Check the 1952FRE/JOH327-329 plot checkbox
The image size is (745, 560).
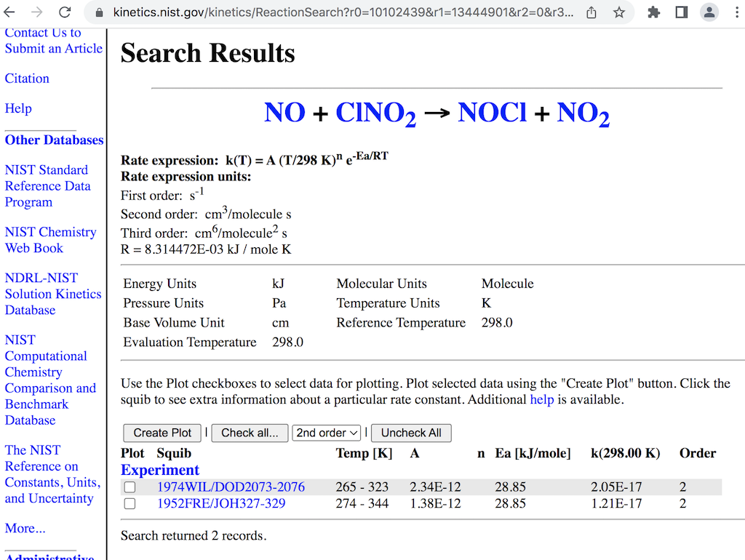click(130, 503)
